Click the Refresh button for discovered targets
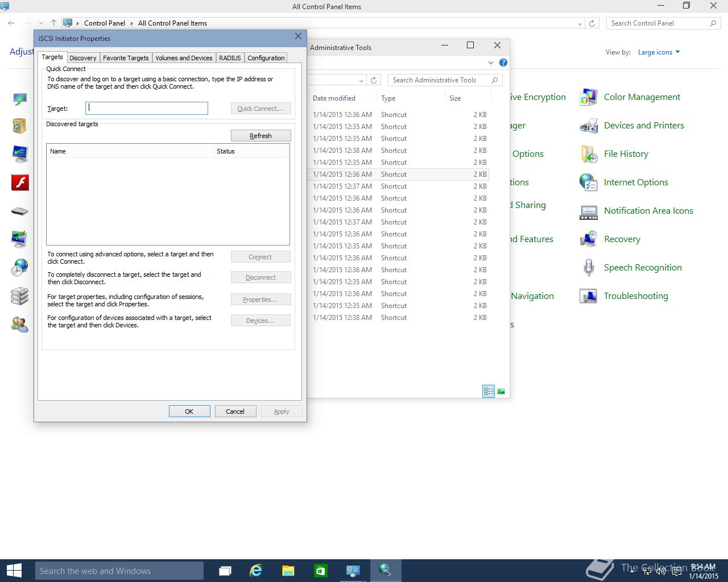The height and width of the screenshot is (582, 728). click(x=260, y=136)
